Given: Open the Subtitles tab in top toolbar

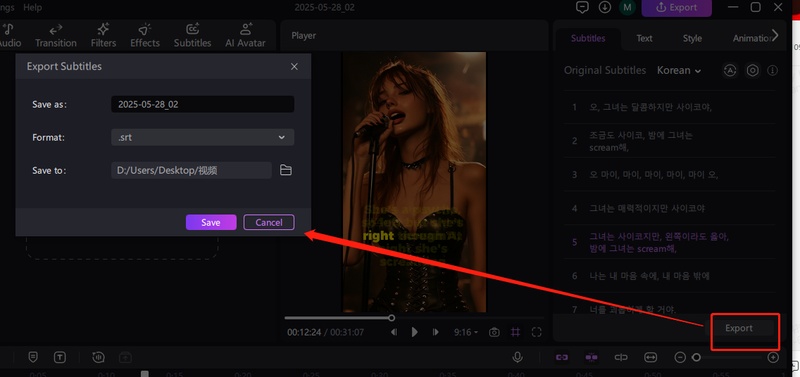Looking at the screenshot, I should coord(192,35).
